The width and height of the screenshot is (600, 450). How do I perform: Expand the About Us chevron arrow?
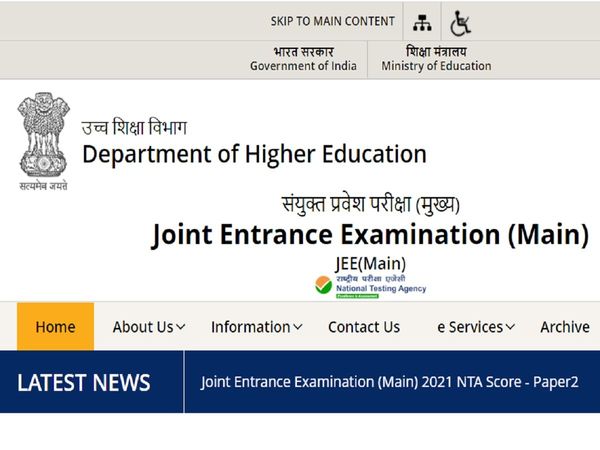click(x=181, y=327)
